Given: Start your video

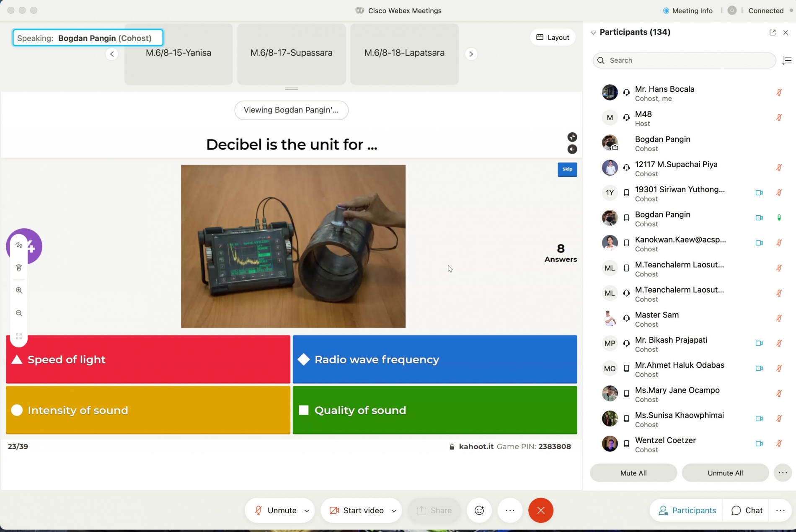Looking at the screenshot, I should (357, 510).
